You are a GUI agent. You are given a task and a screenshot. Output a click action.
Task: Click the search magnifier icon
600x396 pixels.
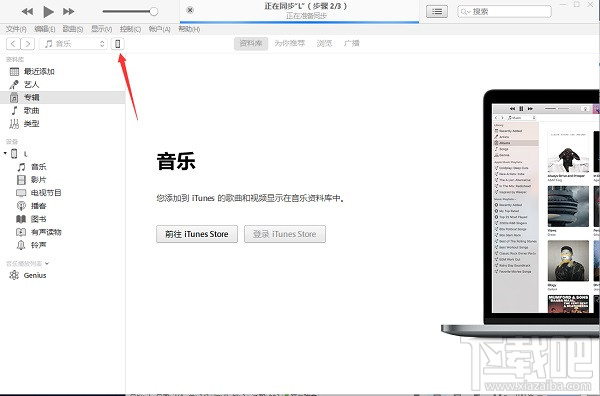click(x=465, y=11)
